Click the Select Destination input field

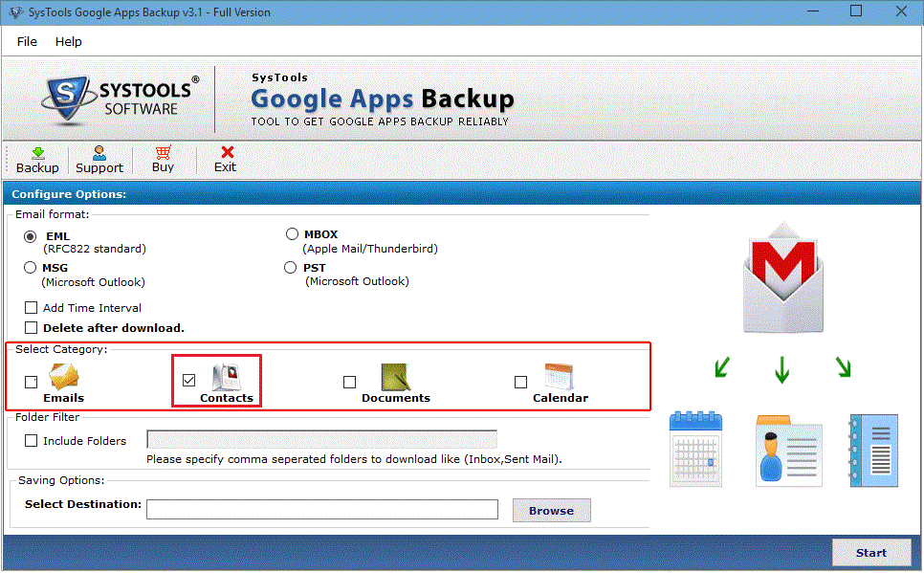pos(320,509)
